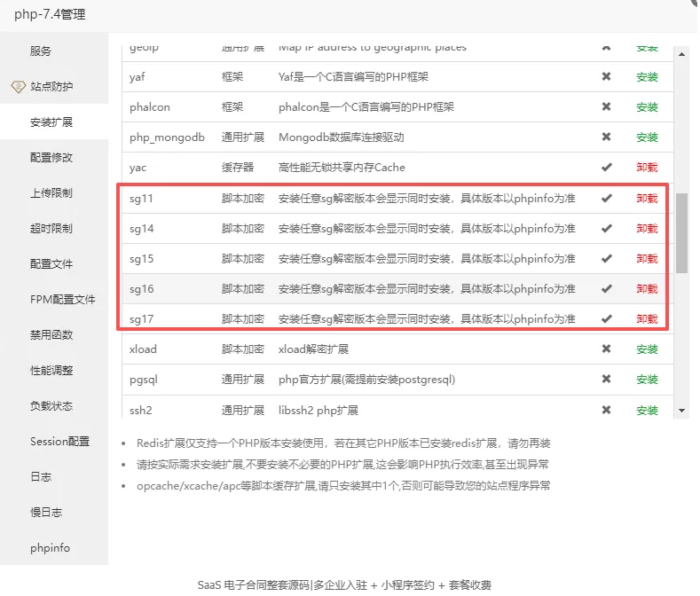Click the checkmark icon for sg15
Image resolution: width=700 pixels, height=596 pixels.
(x=606, y=258)
